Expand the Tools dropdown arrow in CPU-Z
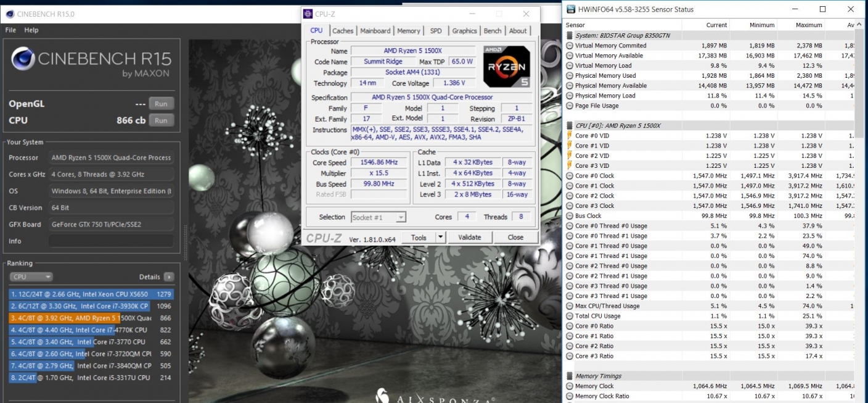Image resolution: width=868 pixels, height=403 pixels. click(440, 237)
